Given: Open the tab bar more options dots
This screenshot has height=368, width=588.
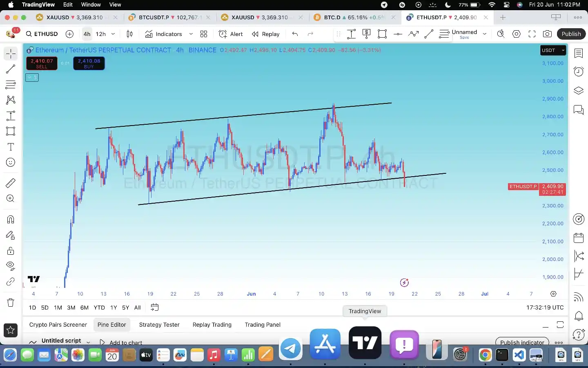Looking at the screenshot, I should (578, 17).
